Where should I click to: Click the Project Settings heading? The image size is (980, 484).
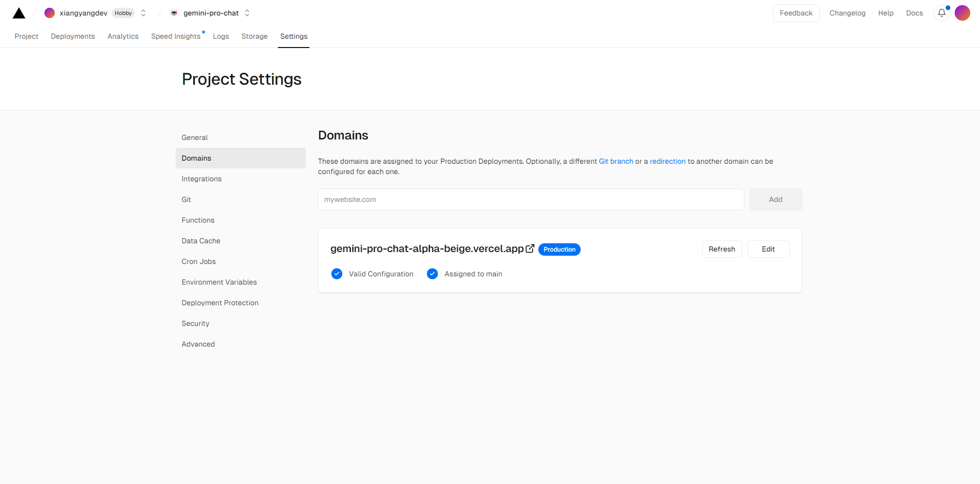click(241, 79)
